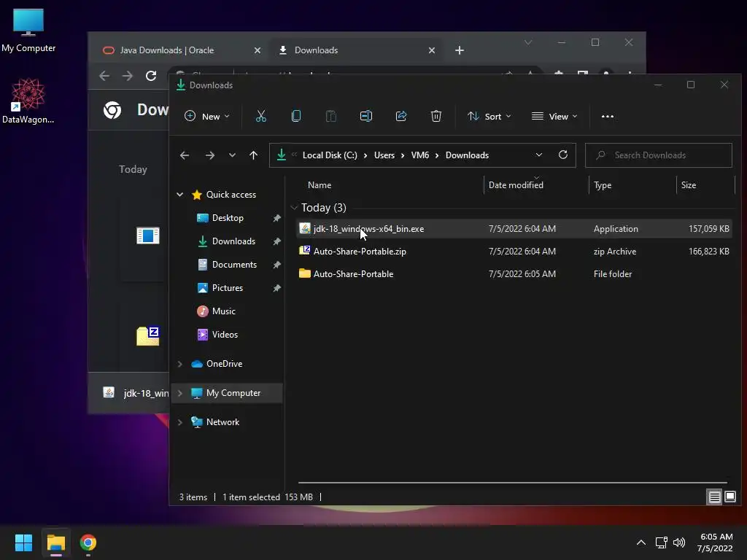Select Videos in navigation pane
This screenshot has width=747, height=560.
pyautogui.click(x=225, y=334)
